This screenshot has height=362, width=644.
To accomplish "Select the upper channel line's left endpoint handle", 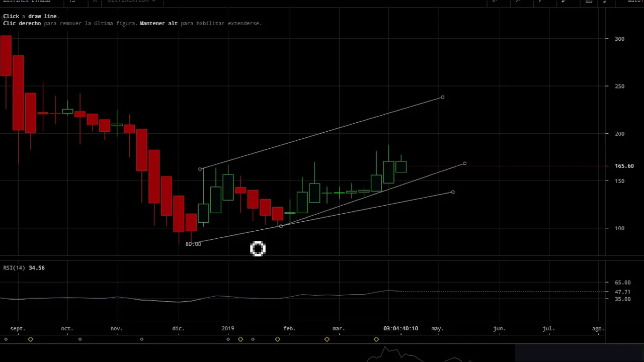I will click(200, 169).
